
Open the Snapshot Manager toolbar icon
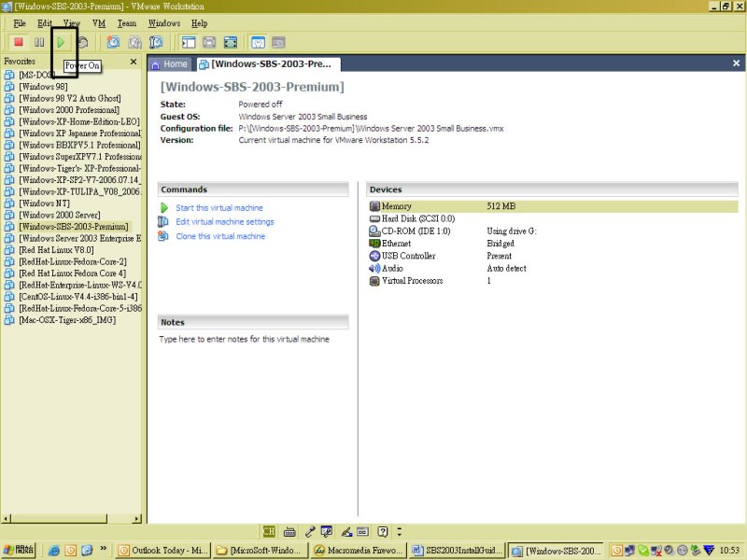coord(156,42)
